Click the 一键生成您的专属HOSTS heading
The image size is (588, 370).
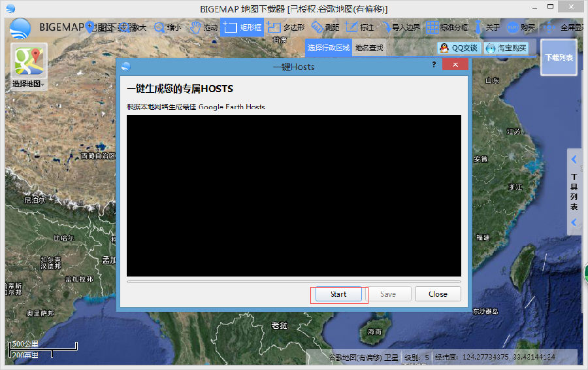point(180,89)
